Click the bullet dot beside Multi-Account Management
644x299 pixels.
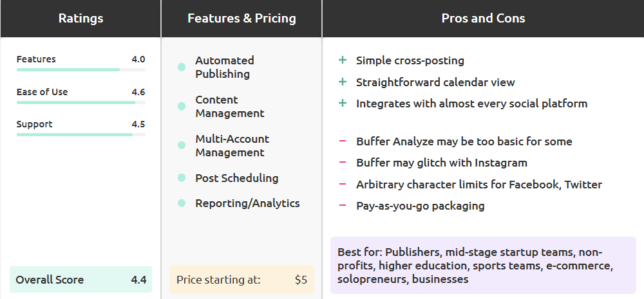182,146
